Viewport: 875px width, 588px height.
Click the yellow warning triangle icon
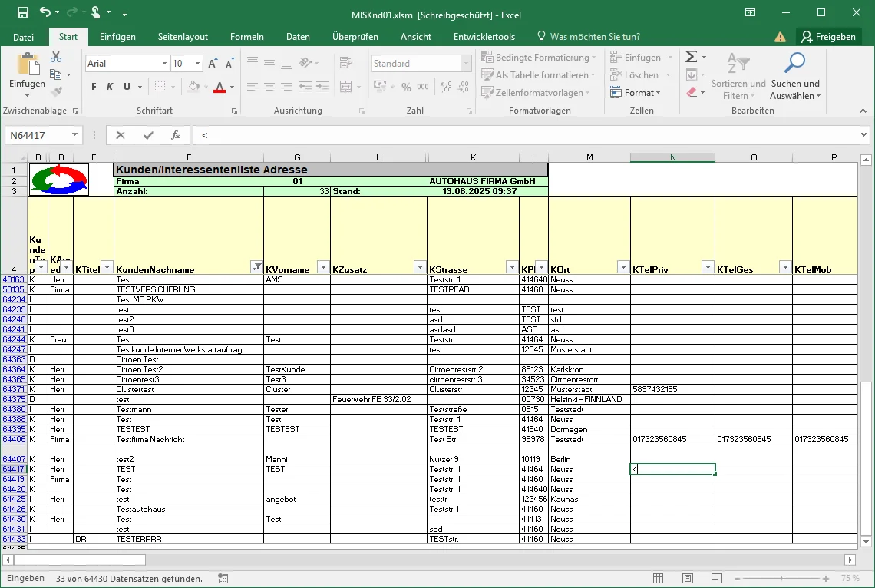(x=780, y=37)
